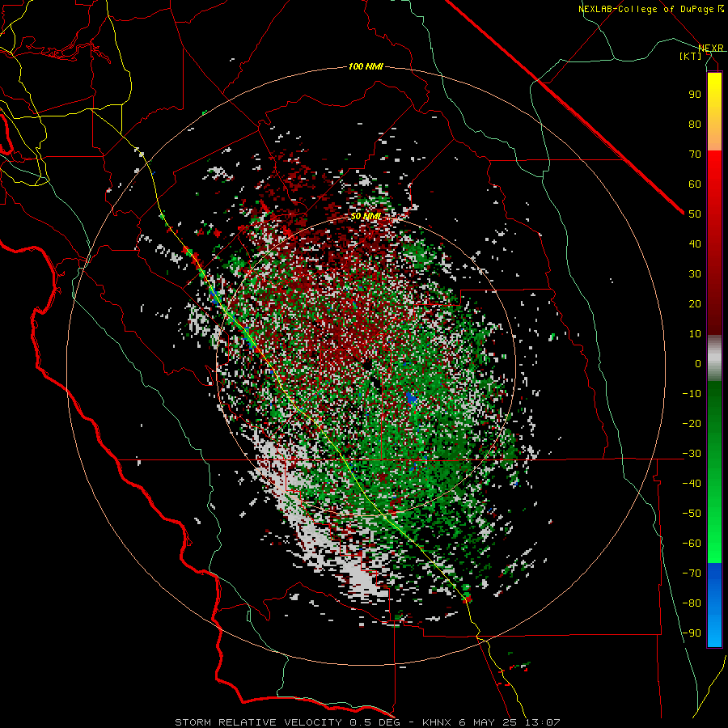The image size is (728, 728).
Task: Click the -10 value on velocity scale
Action: (x=692, y=394)
